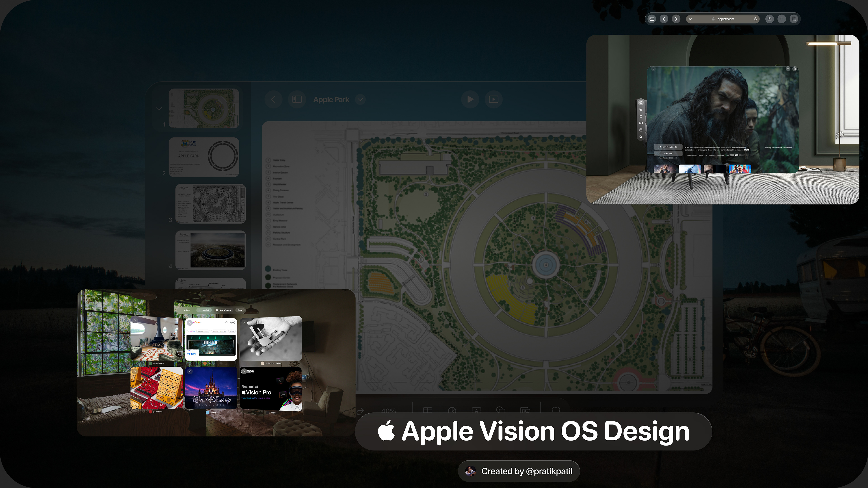Click Play Free Episode button

pyautogui.click(x=668, y=147)
